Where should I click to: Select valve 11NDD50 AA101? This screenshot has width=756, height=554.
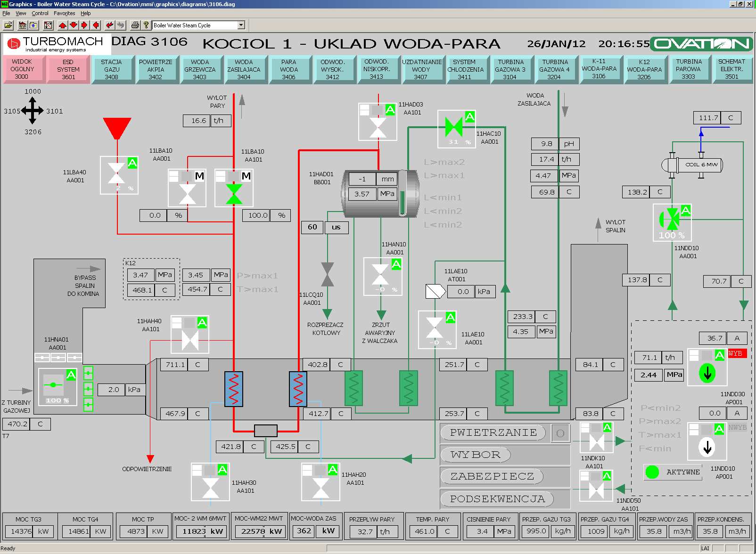coord(596,486)
